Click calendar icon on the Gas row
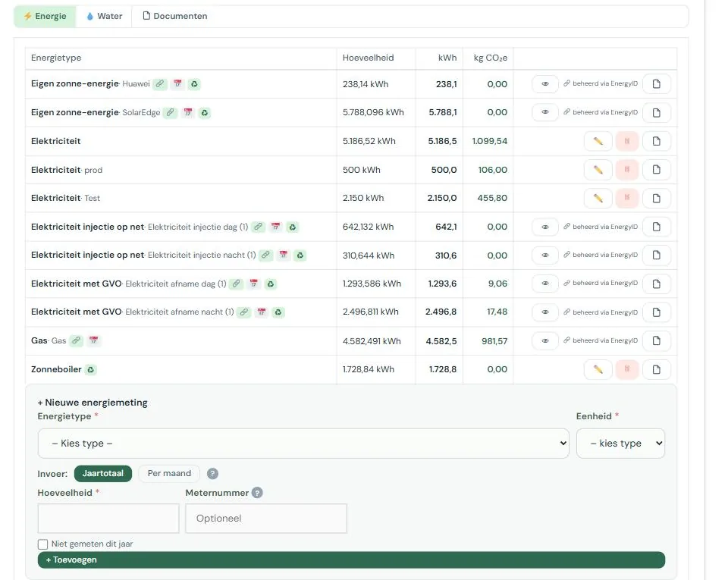 (x=94, y=340)
